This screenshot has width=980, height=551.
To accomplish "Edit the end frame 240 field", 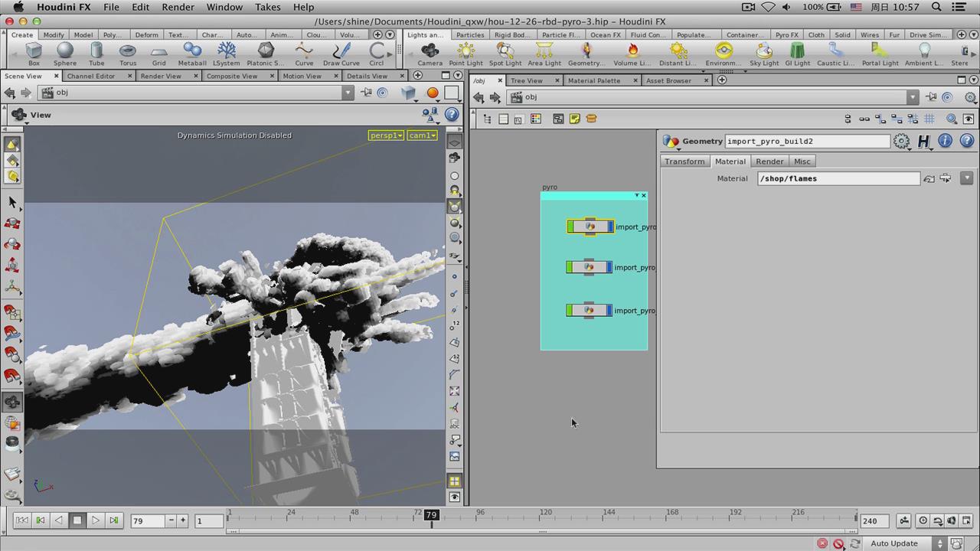I will click(875, 520).
